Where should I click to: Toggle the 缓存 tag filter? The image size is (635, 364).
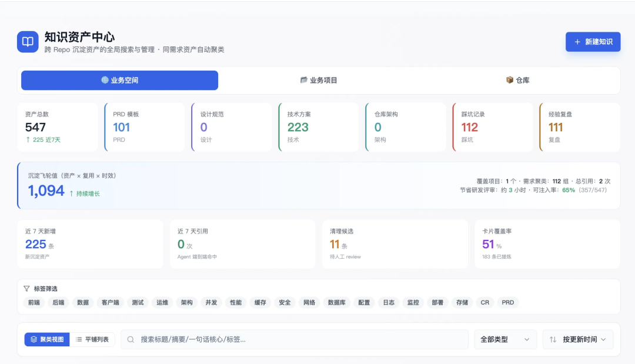pyautogui.click(x=260, y=302)
